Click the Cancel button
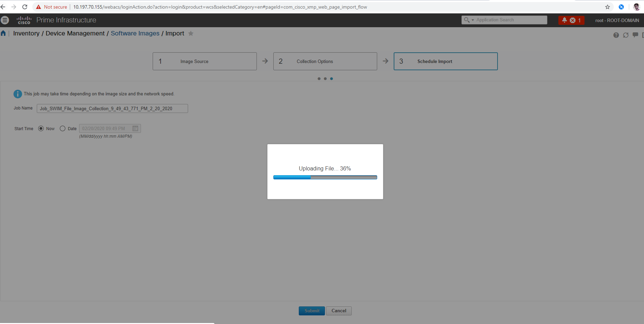This screenshot has height=324, width=644. point(339,311)
